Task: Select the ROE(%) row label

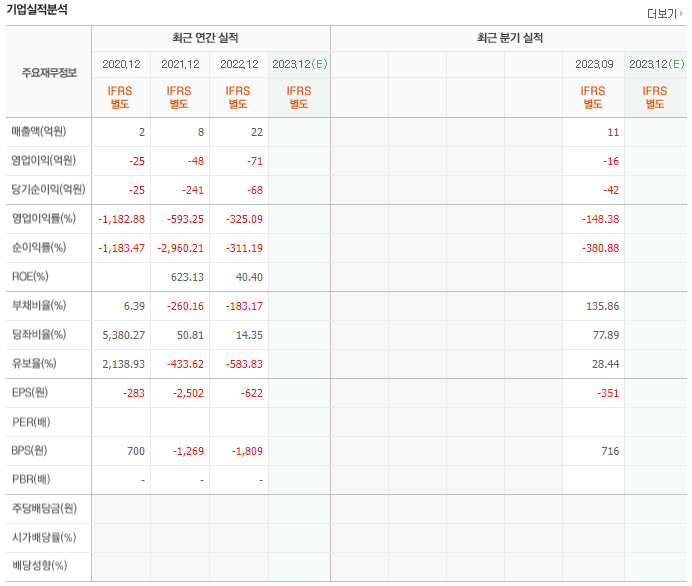Action: 30,277
